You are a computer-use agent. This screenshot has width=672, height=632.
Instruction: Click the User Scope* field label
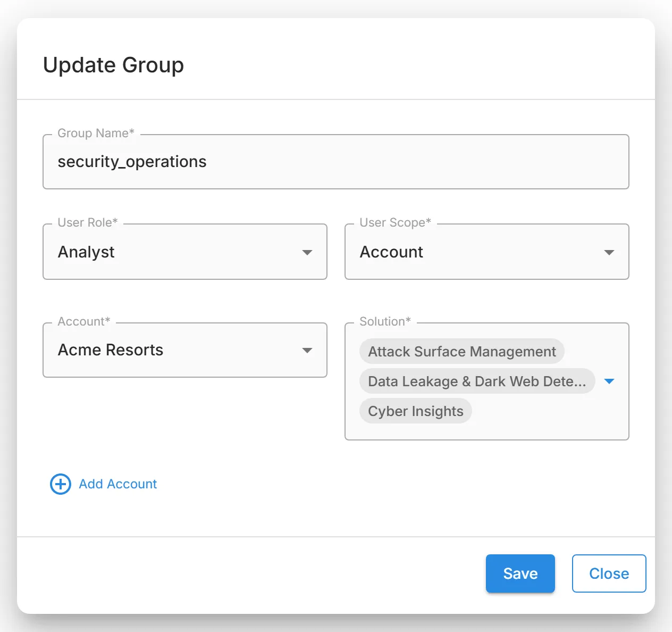click(x=395, y=222)
